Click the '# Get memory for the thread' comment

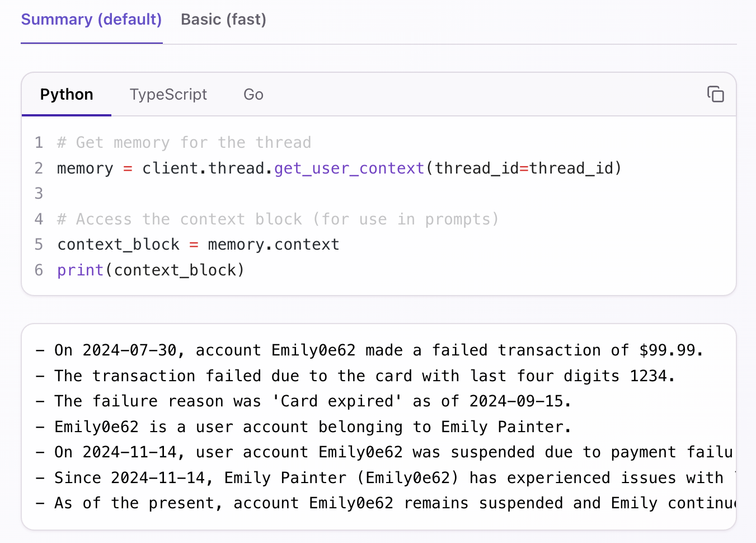[x=184, y=143]
